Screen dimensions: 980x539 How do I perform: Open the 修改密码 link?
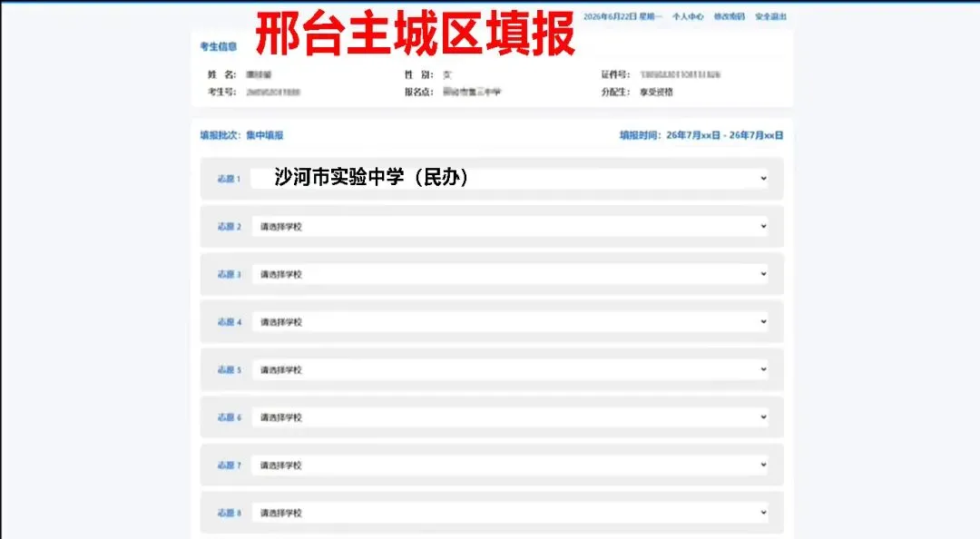click(x=730, y=17)
